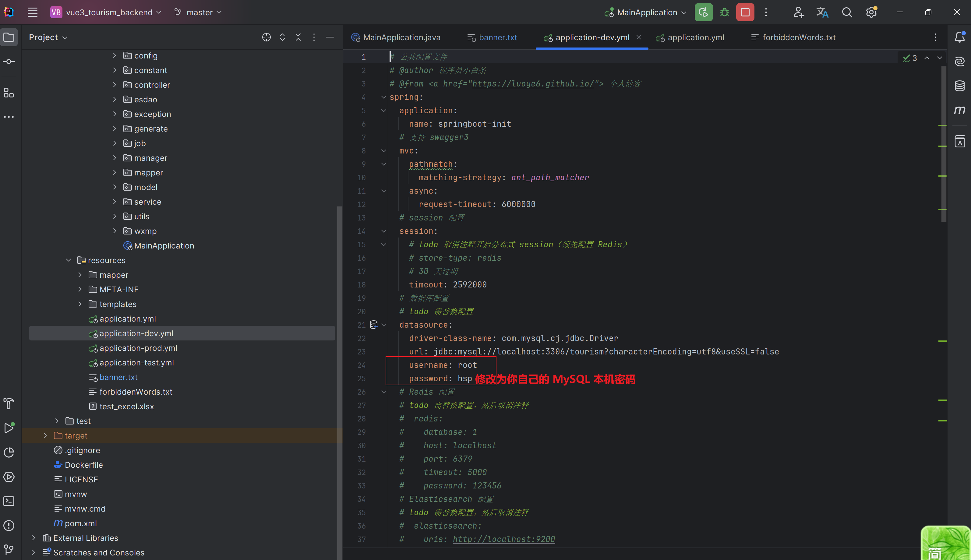Open pom.xml in project tree
The image size is (971, 560).
(80, 523)
